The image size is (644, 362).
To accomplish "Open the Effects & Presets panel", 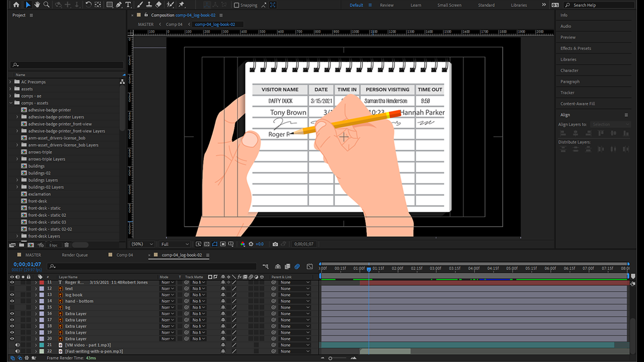I will pyautogui.click(x=576, y=48).
